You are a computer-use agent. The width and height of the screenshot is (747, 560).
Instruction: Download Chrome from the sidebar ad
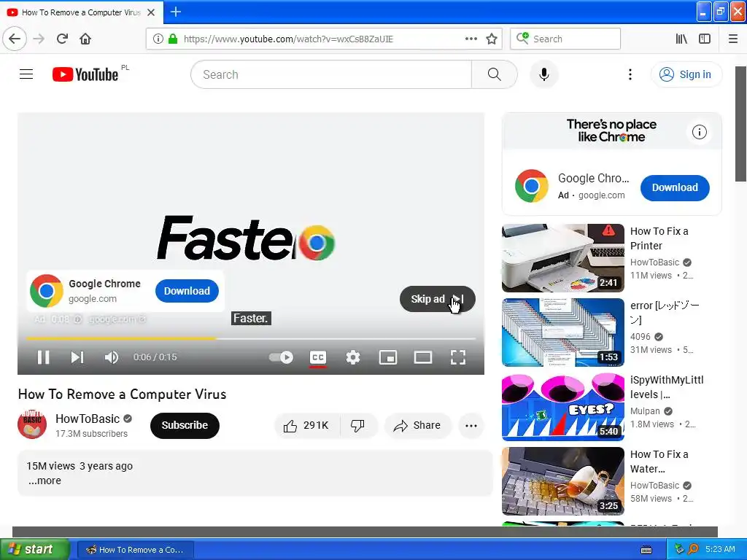tap(675, 187)
